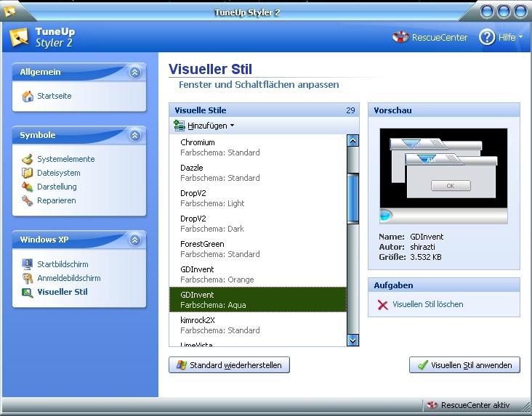Click the Reparieren wrench icon
The width and height of the screenshot is (532, 416).
coord(27,200)
